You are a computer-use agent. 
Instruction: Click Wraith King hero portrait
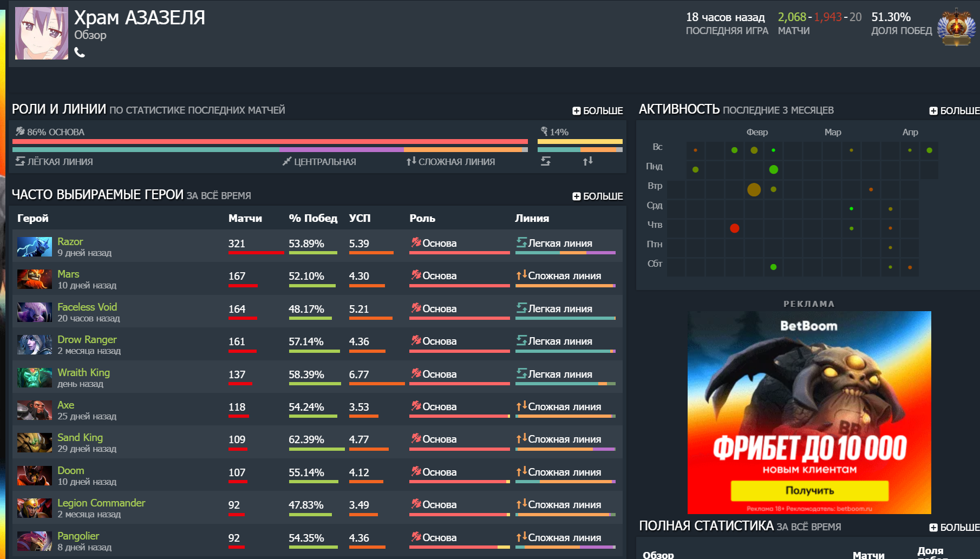point(35,378)
